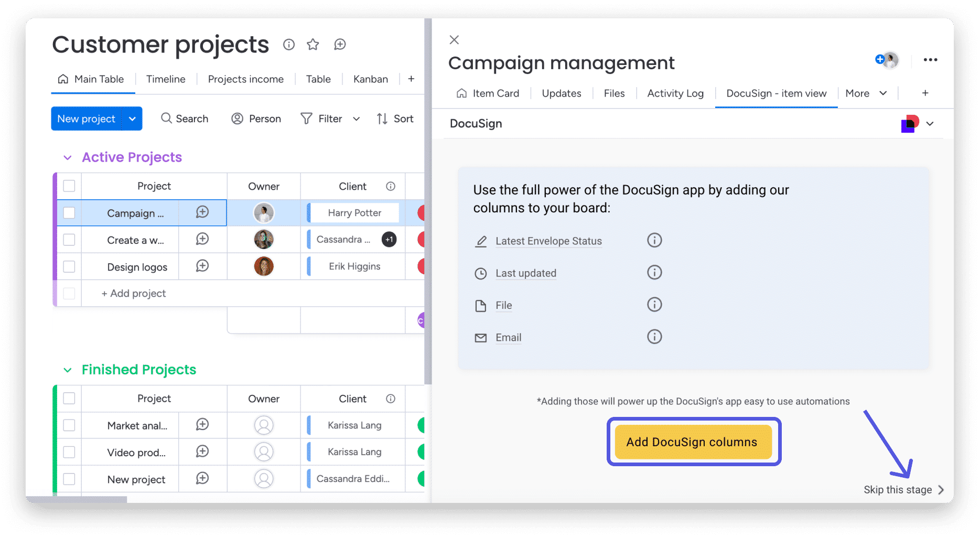Open Search in board toolbar

point(185,119)
